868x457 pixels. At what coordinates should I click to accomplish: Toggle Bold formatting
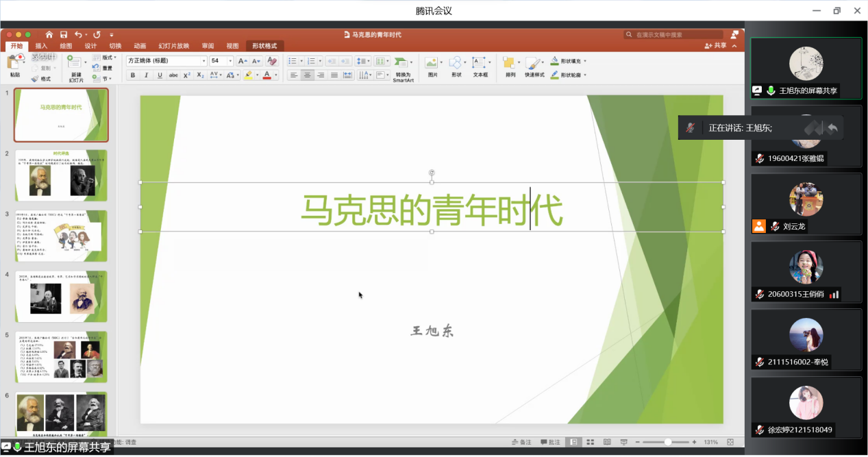pyautogui.click(x=133, y=75)
